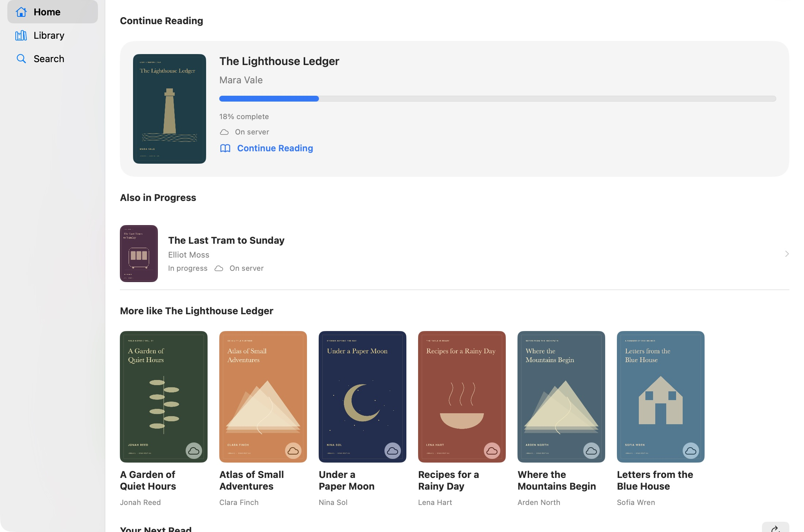
Task: Click author name Lena Hart
Action: click(435, 502)
